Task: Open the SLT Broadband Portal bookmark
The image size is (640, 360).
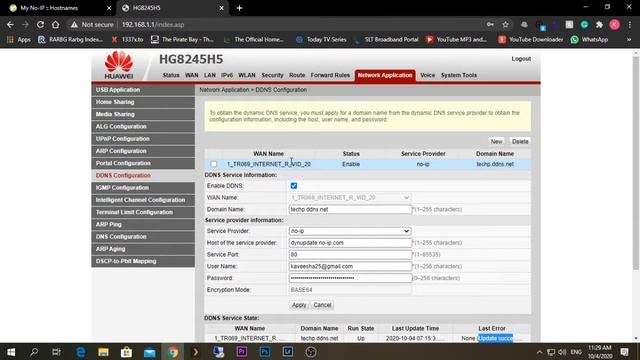Action: coord(387,40)
